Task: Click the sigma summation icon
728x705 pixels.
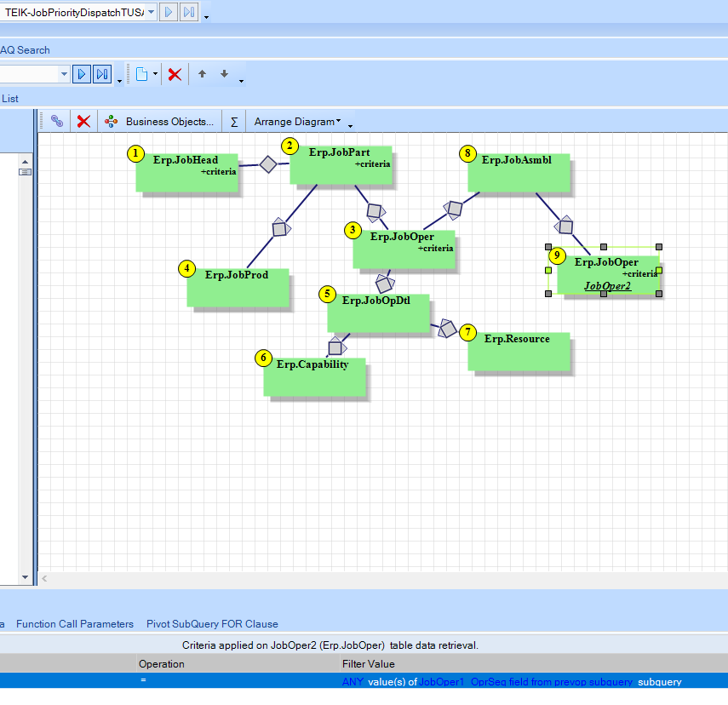Action: coord(232,121)
